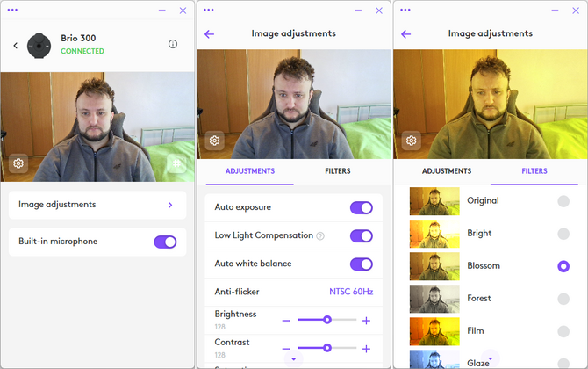This screenshot has height=369, width=588.
Task: Click down arrow to show more filters
Action: tap(491, 358)
